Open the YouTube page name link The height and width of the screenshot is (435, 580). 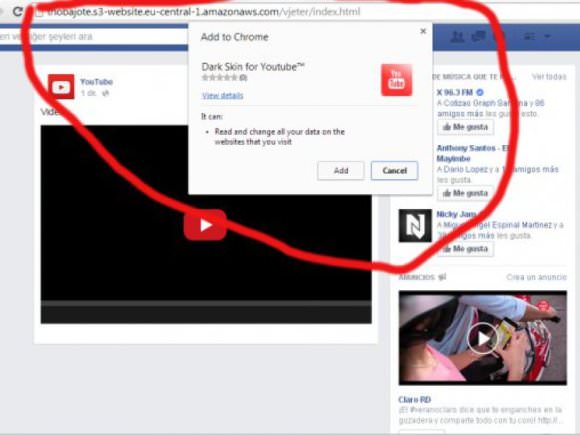tap(97, 82)
